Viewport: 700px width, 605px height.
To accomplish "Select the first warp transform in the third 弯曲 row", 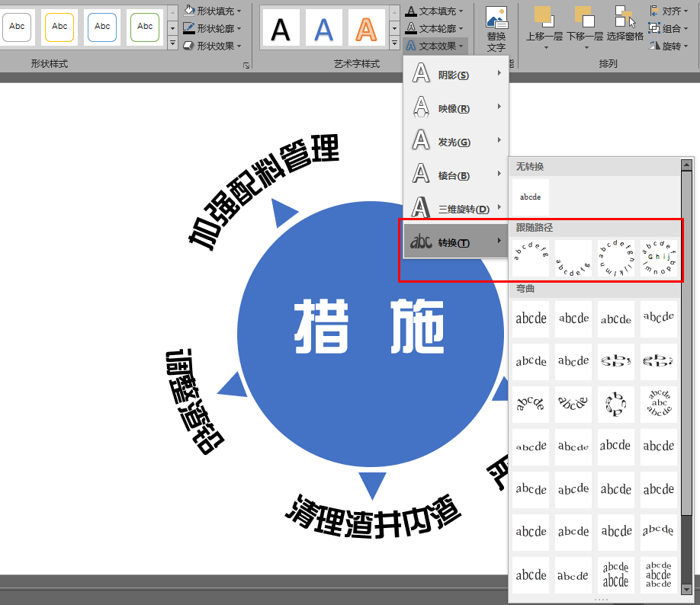I will [531, 405].
